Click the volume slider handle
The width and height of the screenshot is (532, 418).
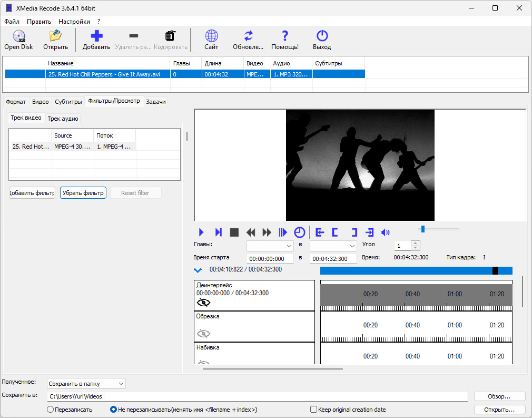tap(423, 229)
